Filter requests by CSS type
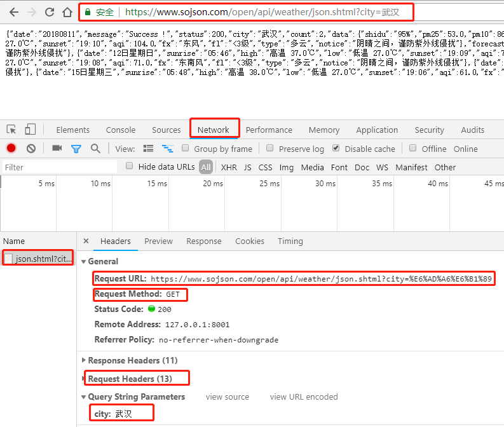Screen dimensions: 504x427 (x=265, y=167)
